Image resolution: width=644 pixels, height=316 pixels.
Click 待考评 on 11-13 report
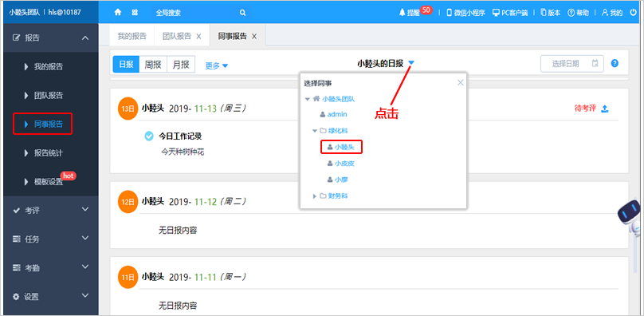tap(585, 109)
